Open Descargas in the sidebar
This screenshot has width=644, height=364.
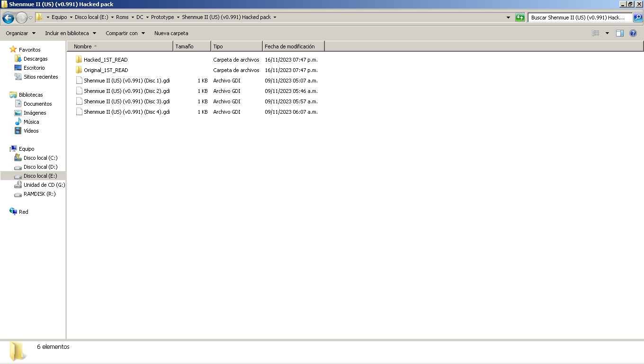click(36, 59)
